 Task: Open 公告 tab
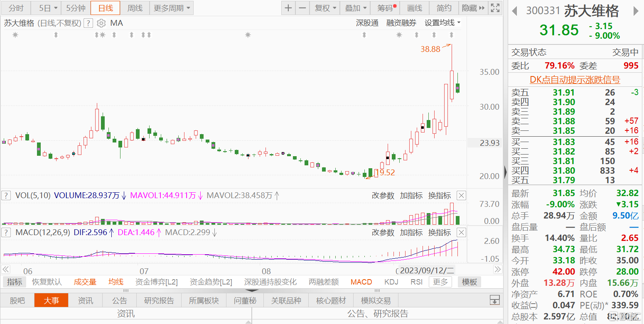coord(120,300)
